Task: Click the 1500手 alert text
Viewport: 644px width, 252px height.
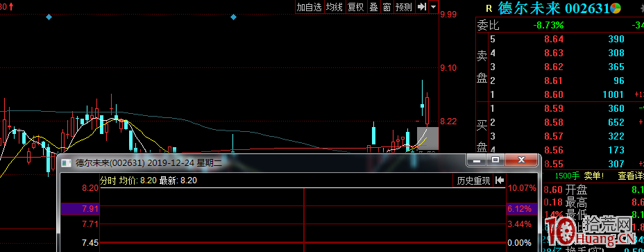Action: (x=567, y=176)
